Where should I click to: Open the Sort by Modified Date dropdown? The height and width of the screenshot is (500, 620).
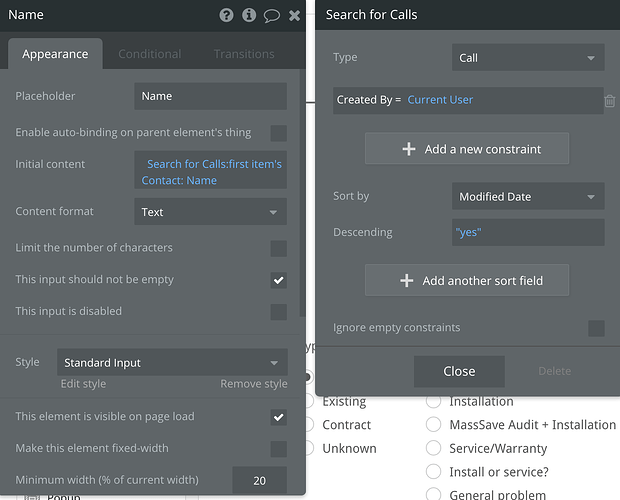point(527,197)
